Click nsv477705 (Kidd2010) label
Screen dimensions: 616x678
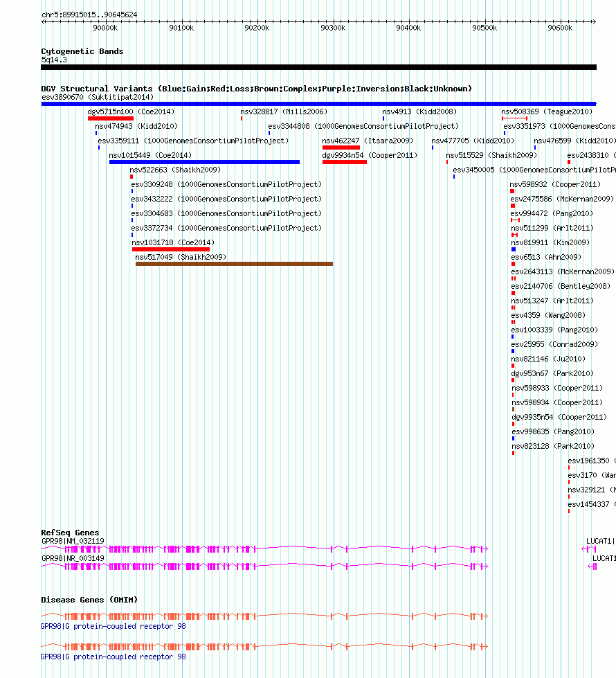(473, 141)
